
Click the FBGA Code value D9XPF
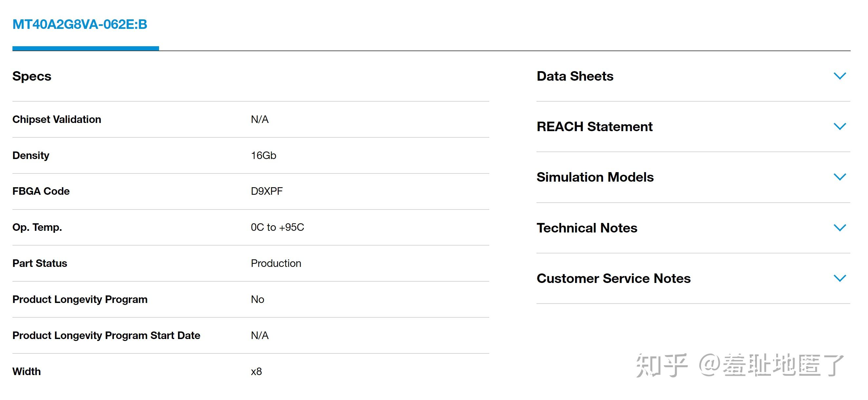267,191
